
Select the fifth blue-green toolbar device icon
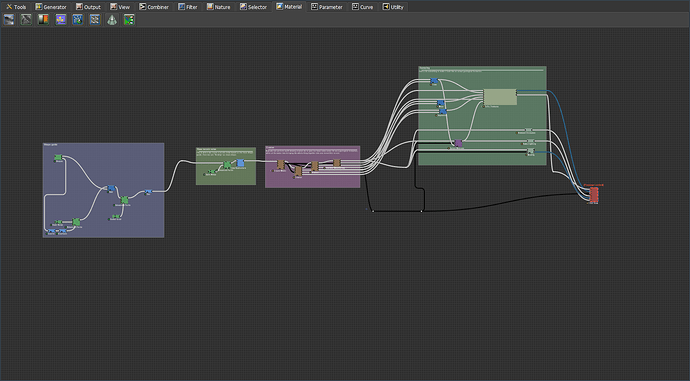(x=77, y=19)
